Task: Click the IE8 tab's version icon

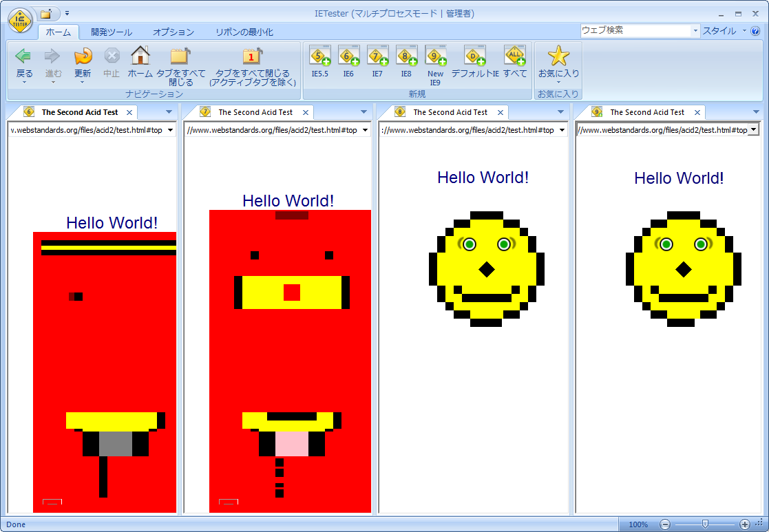Action: [x=400, y=111]
